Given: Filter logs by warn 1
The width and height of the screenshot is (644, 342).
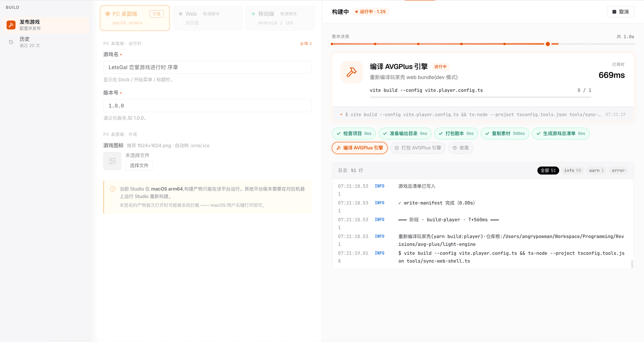Looking at the screenshot, I should [596, 171].
